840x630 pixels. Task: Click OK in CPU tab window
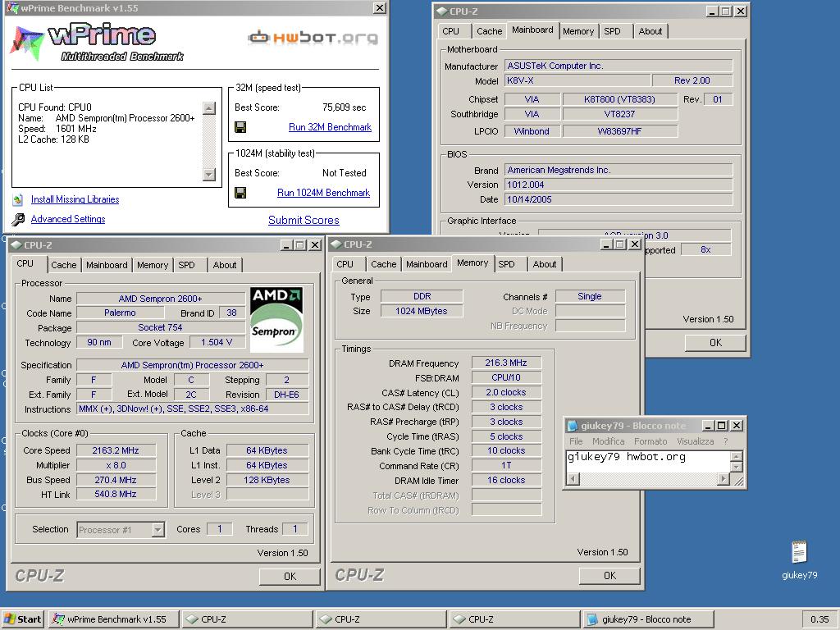click(x=290, y=577)
